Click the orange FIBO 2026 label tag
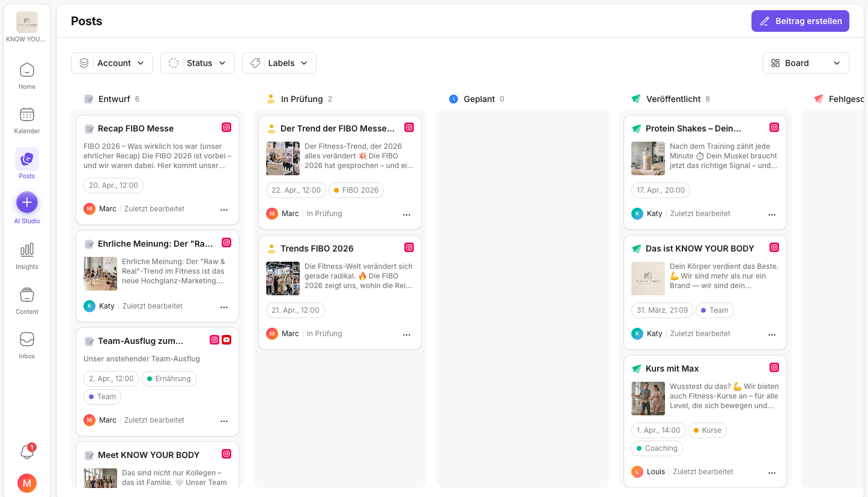 click(356, 190)
